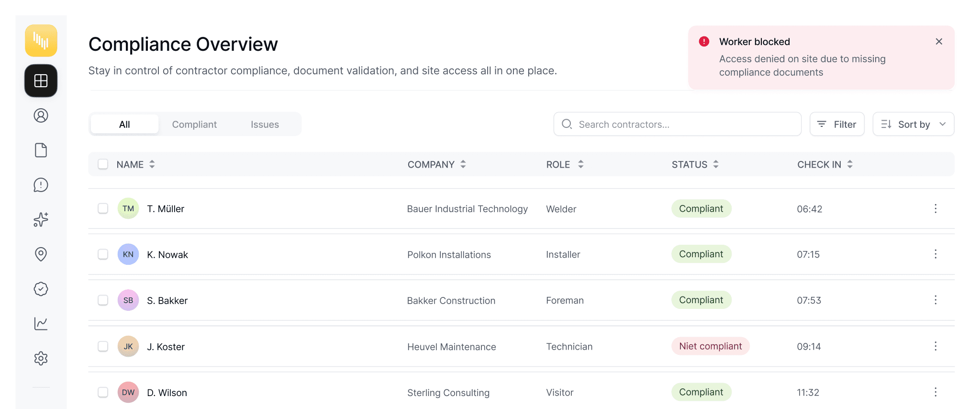Focus the Search contractors field

pyautogui.click(x=678, y=124)
